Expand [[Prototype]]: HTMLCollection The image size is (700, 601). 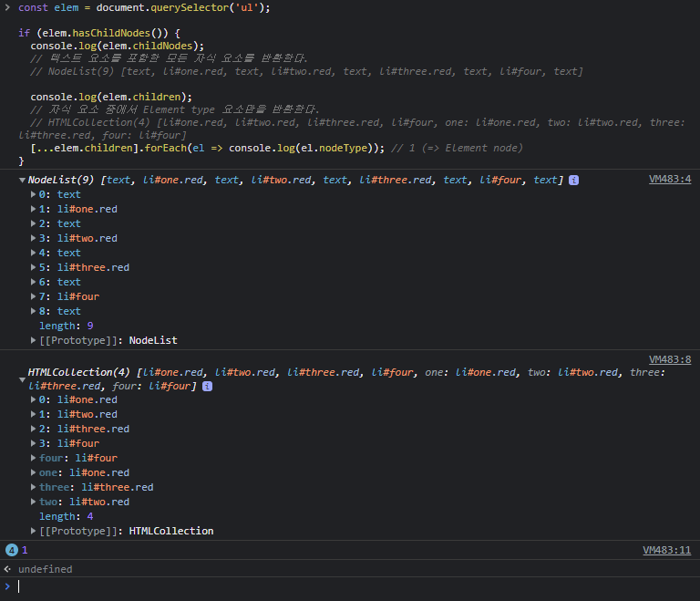[33, 531]
